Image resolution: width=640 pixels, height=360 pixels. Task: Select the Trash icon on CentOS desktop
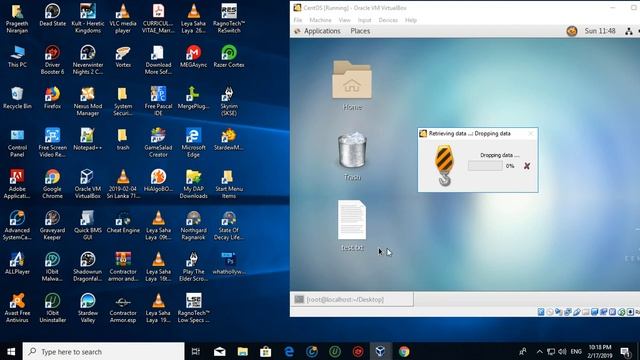pos(352,156)
